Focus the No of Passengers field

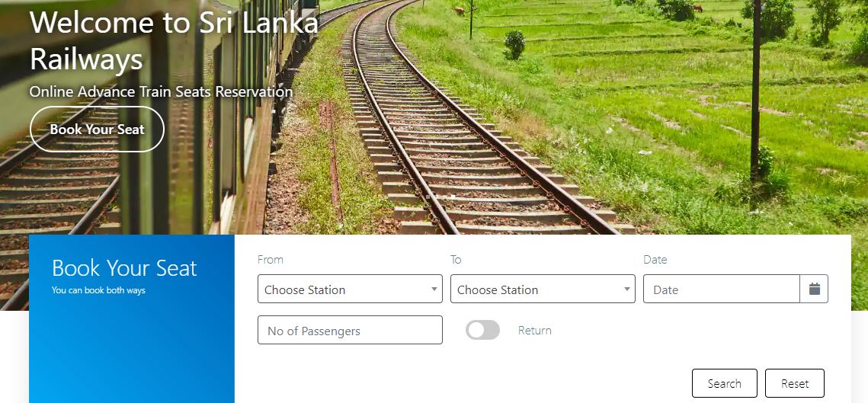[x=350, y=330]
